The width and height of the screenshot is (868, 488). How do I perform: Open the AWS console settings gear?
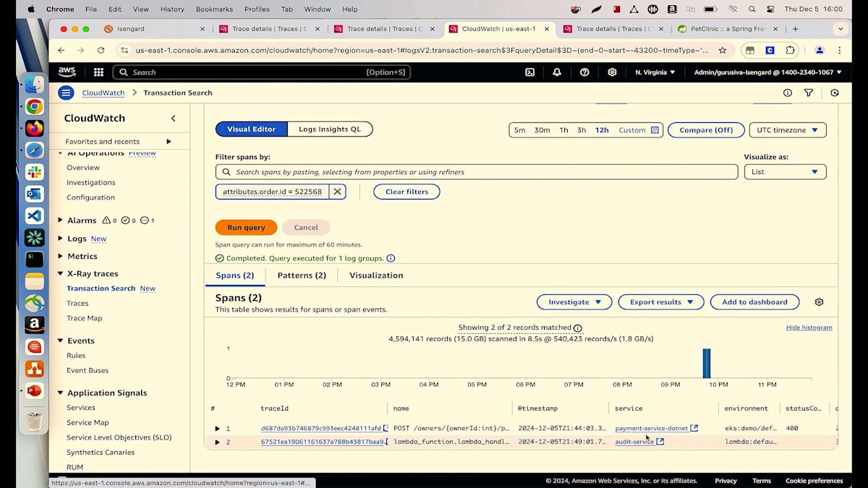pos(612,72)
